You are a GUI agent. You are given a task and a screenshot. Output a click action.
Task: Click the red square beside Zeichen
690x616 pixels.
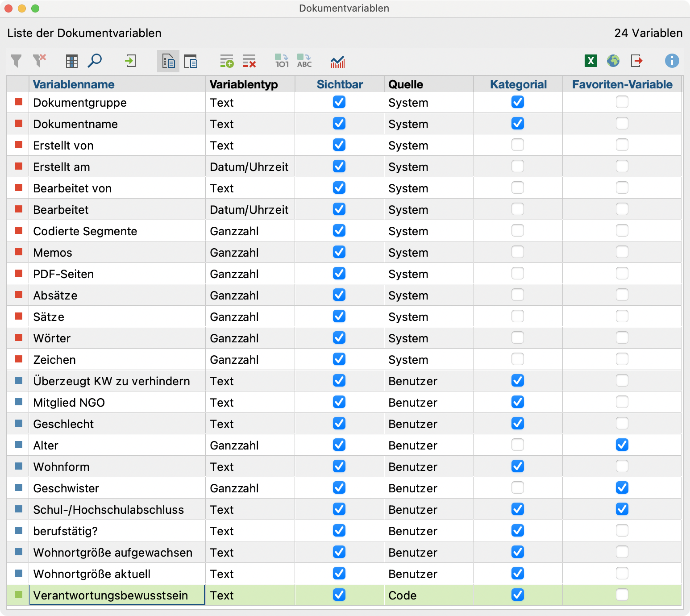pyautogui.click(x=19, y=359)
